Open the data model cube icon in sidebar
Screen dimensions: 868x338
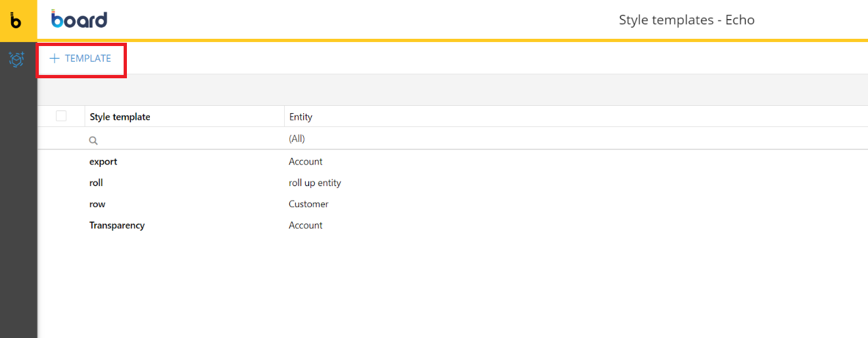[17, 59]
